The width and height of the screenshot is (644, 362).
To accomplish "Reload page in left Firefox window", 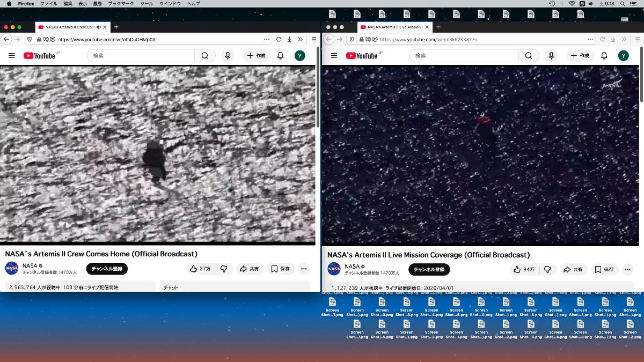I will (x=279, y=39).
